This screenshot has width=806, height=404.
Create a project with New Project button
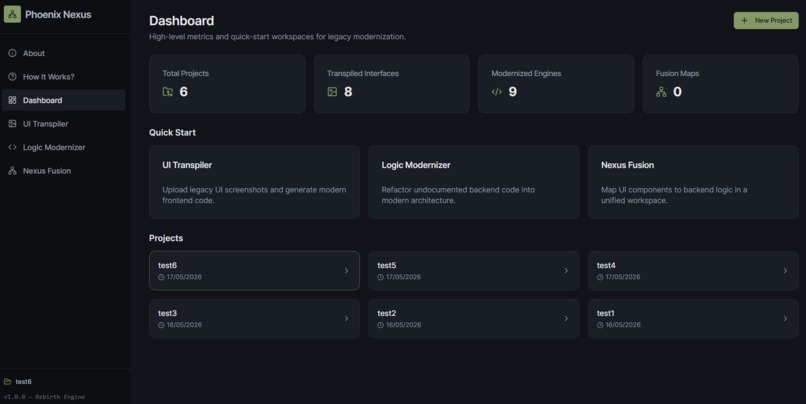pos(766,21)
